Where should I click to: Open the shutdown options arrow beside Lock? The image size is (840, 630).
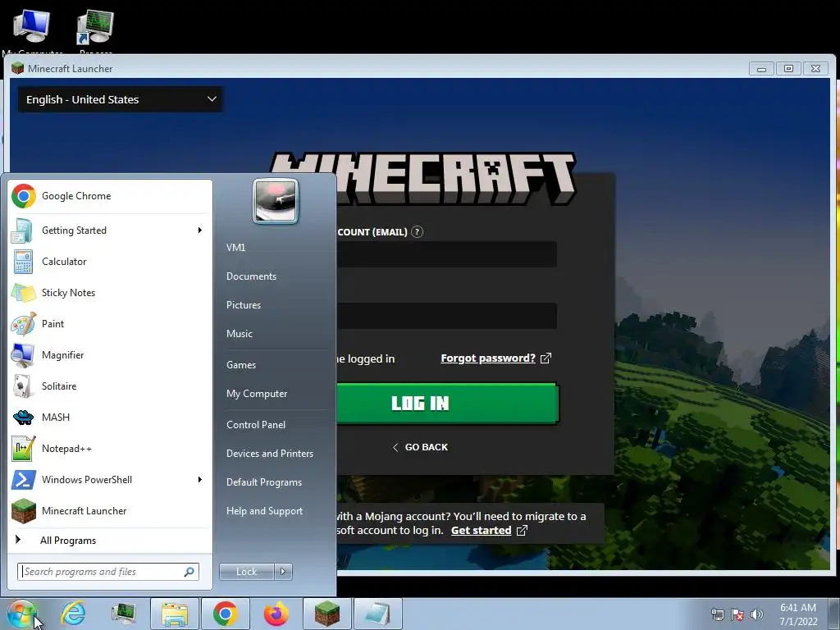[x=283, y=572]
